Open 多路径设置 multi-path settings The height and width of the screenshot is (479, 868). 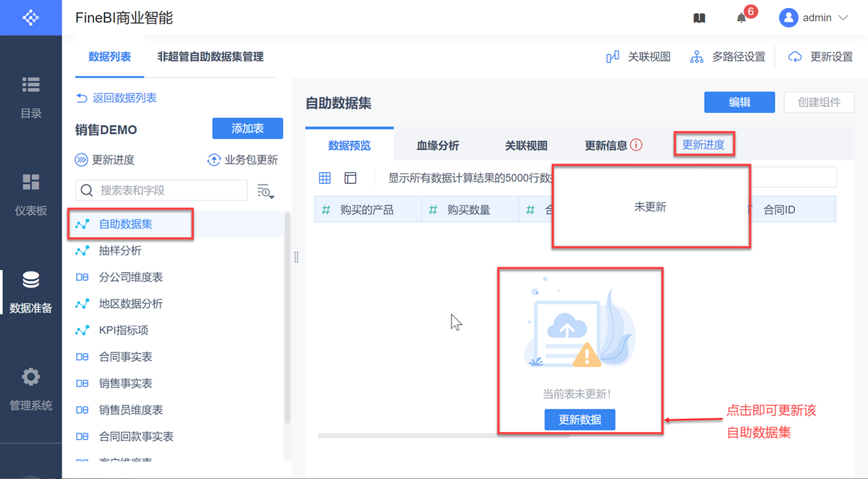coord(728,56)
